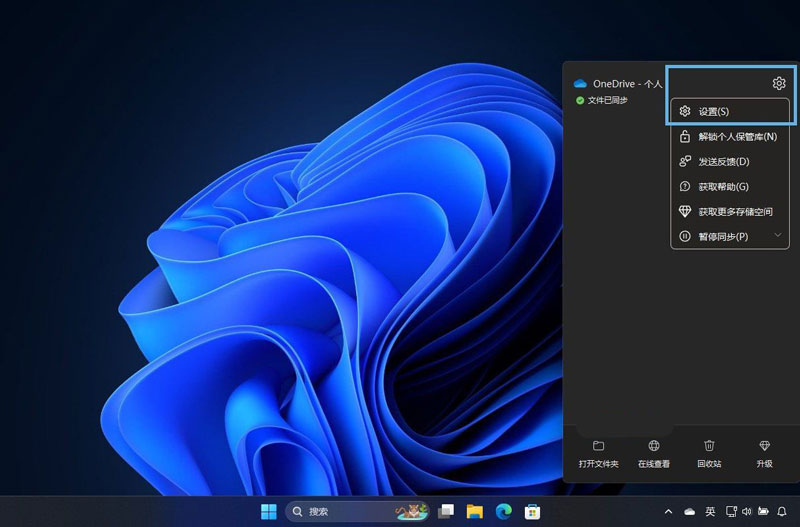Click the 打开文件夹 folder icon
Image resolution: width=800 pixels, height=527 pixels.
(x=598, y=446)
